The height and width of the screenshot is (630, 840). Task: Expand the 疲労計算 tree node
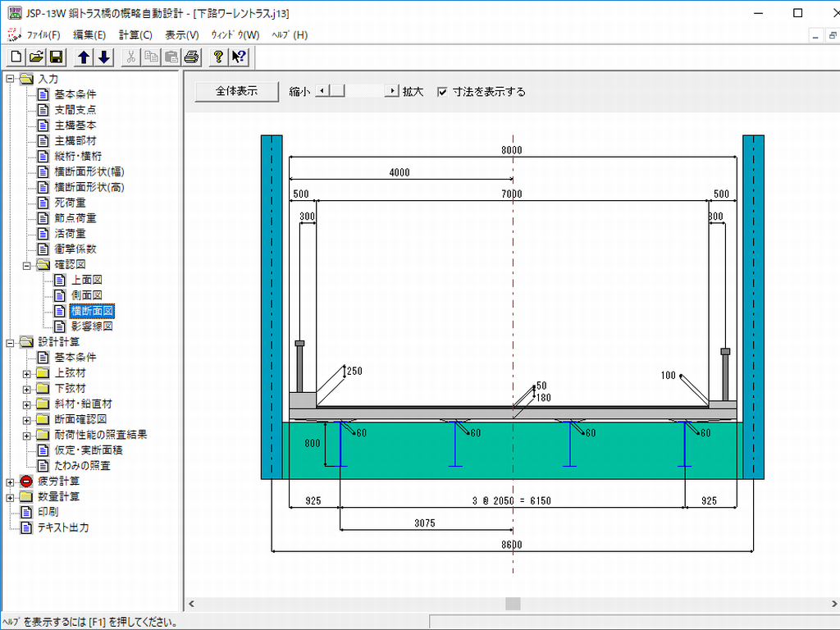pos(10,482)
